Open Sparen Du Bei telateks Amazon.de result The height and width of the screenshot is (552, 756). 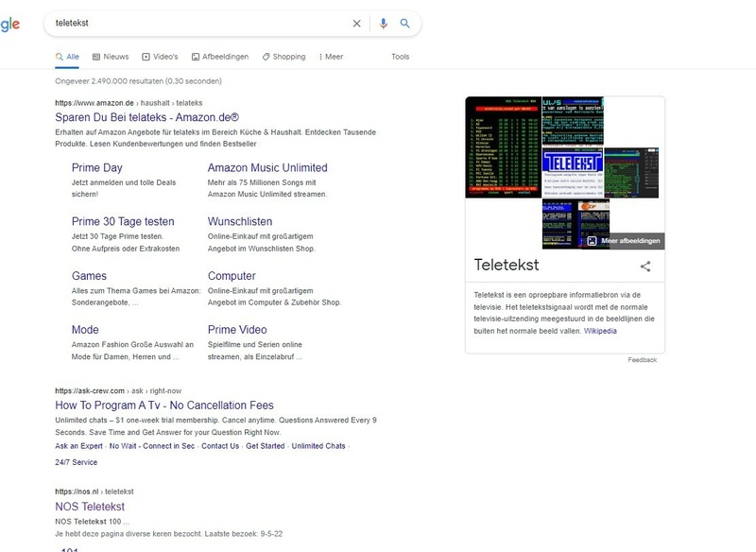(x=147, y=117)
